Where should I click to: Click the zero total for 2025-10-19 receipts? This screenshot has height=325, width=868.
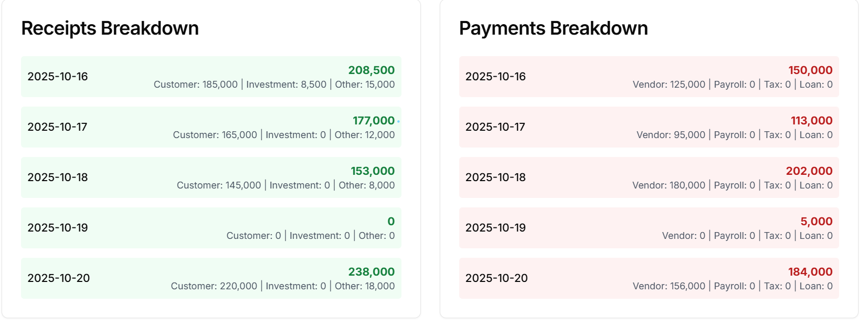pyautogui.click(x=391, y=222)
